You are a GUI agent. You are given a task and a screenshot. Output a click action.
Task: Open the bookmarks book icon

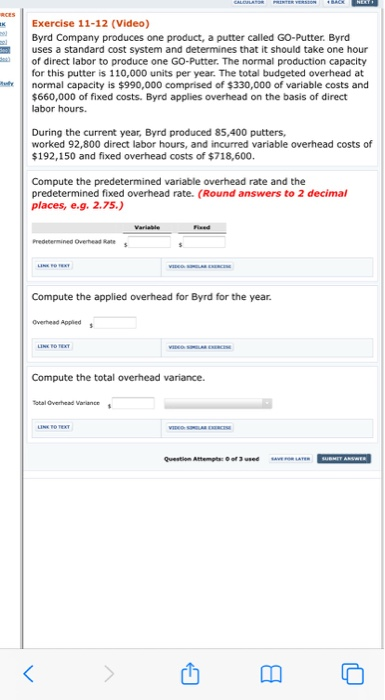pyautogui.click(x=272, y=674)
